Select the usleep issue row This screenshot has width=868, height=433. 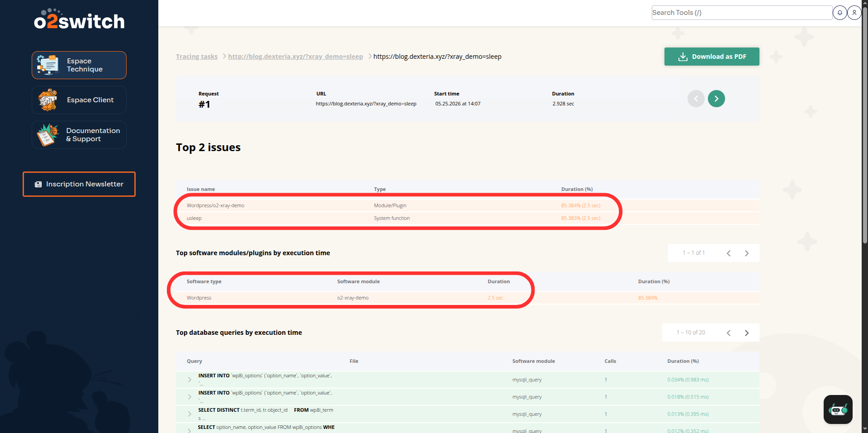468,218
